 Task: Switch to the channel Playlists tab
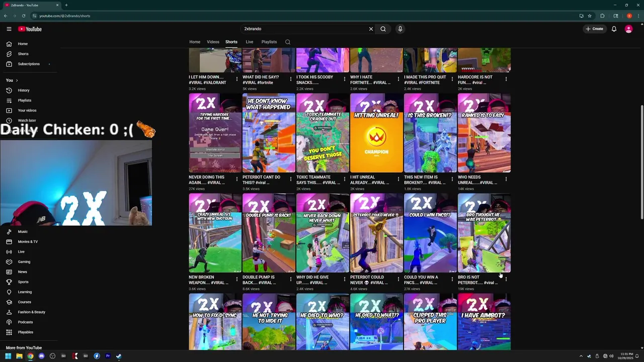(x=269, y=42)
